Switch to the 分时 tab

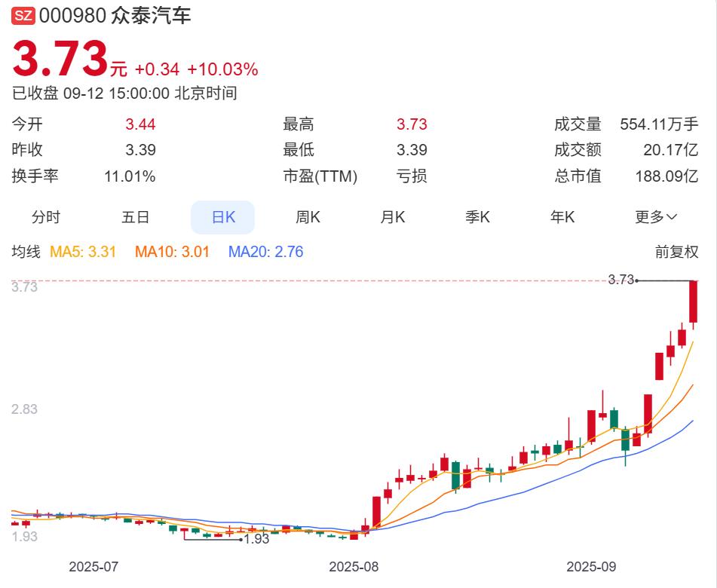pos(45,218)
